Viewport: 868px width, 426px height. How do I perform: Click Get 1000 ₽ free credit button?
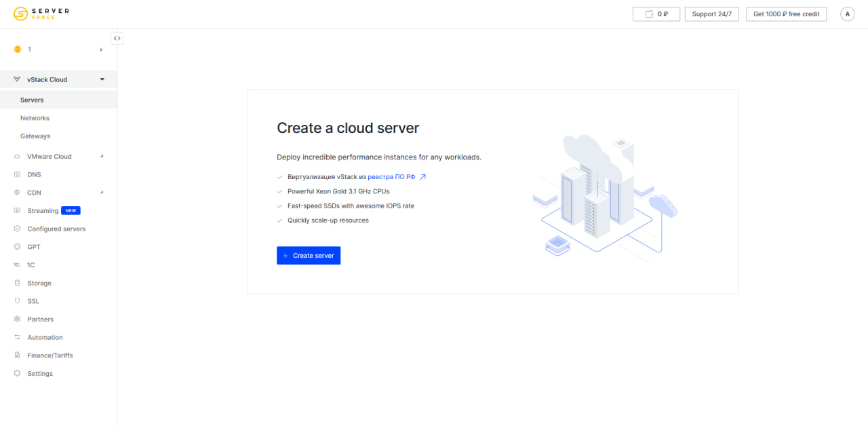coord(787,14)
